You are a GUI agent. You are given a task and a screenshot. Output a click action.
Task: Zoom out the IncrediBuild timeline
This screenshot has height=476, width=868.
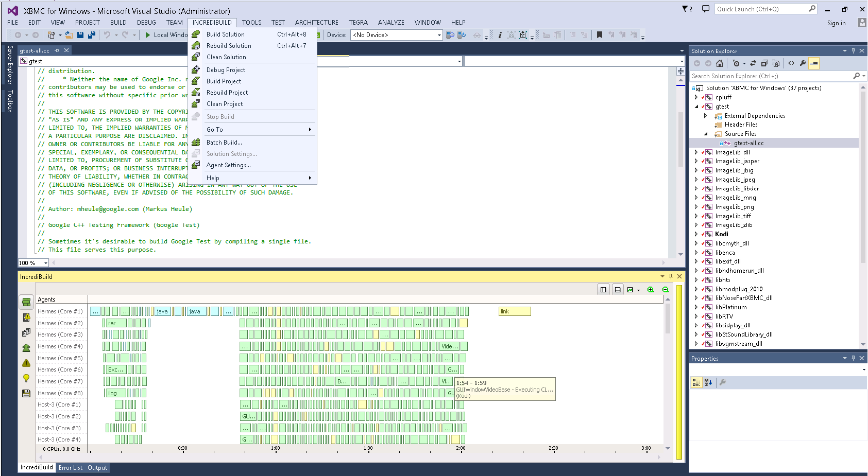point(665,290)
